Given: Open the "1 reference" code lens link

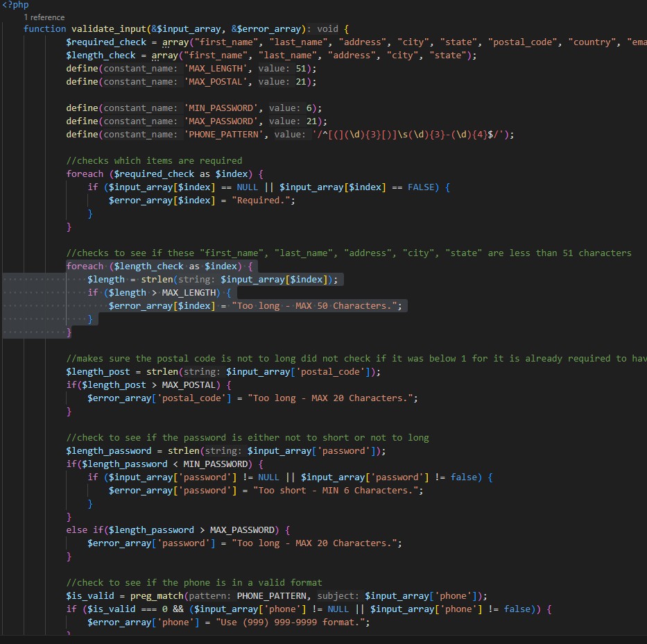Looking at the screenshot, I should 44,17.
